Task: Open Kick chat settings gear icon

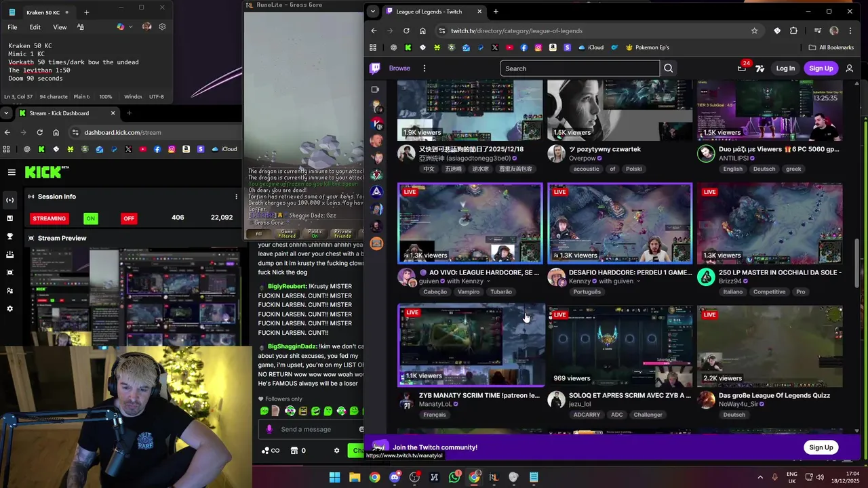Action: tap(336, 451)
